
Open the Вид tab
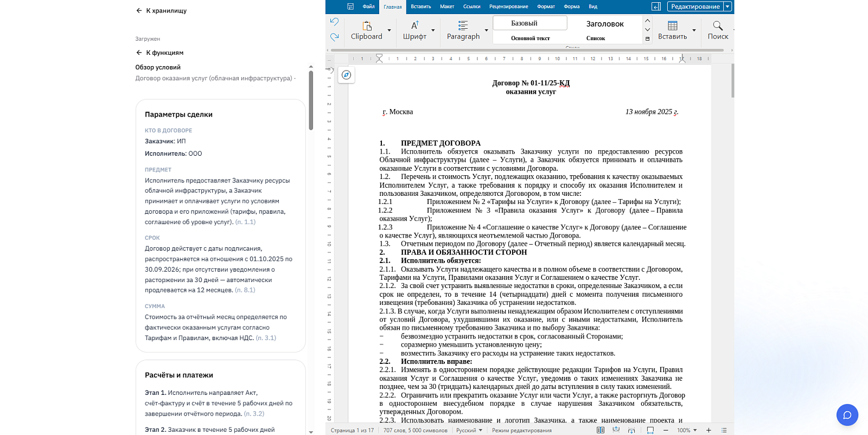pyautogui.click(x=593, y=7)
